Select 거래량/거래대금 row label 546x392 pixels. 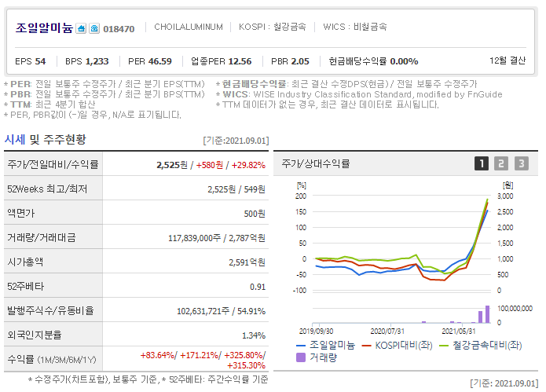[x=42, y=237]
